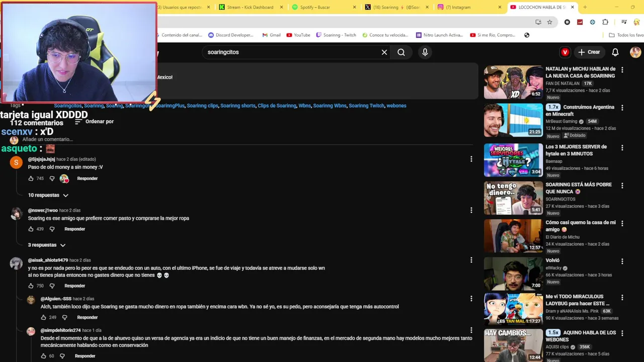Open menu for NATALAN y MICHU video
Screen dimensions: 644x362
coord(622,70)
